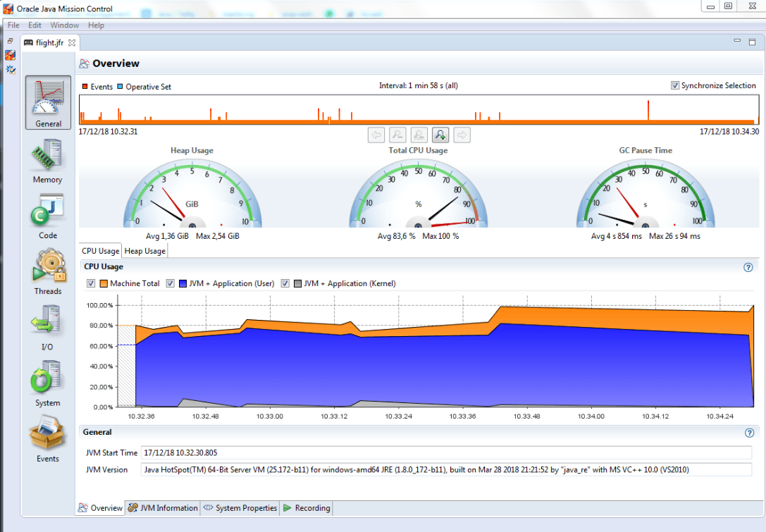
Task: Click in the JVM Start Time field
Action: tap(447, 453)
